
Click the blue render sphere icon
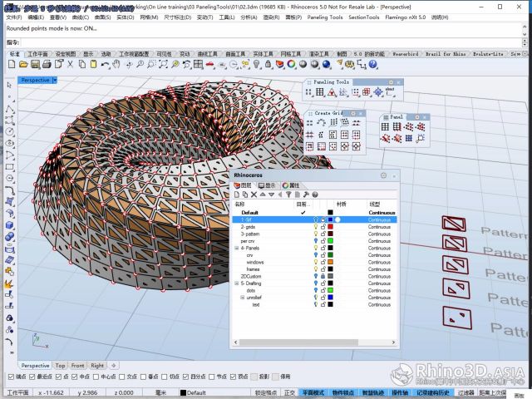327,64
